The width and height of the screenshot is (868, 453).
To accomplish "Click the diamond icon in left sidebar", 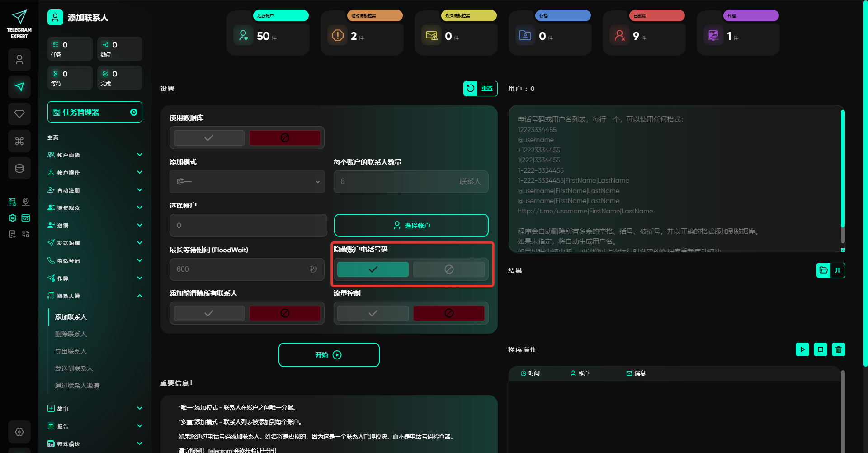I will coord(19,114).
